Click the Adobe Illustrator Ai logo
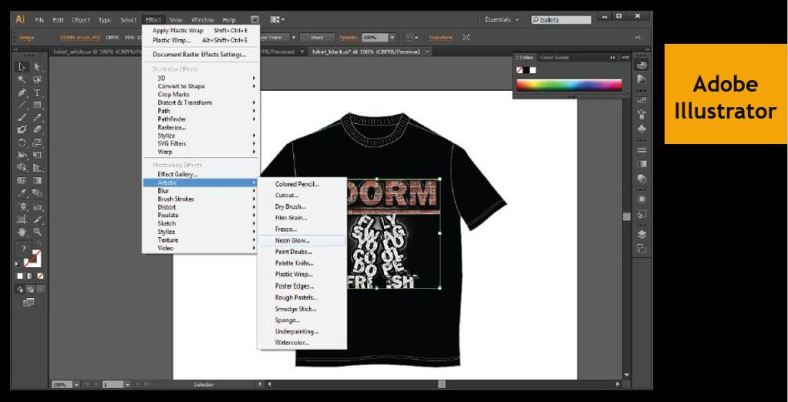Image resolution: width=788 pixels, height=402 pixels. pos(20,20)
